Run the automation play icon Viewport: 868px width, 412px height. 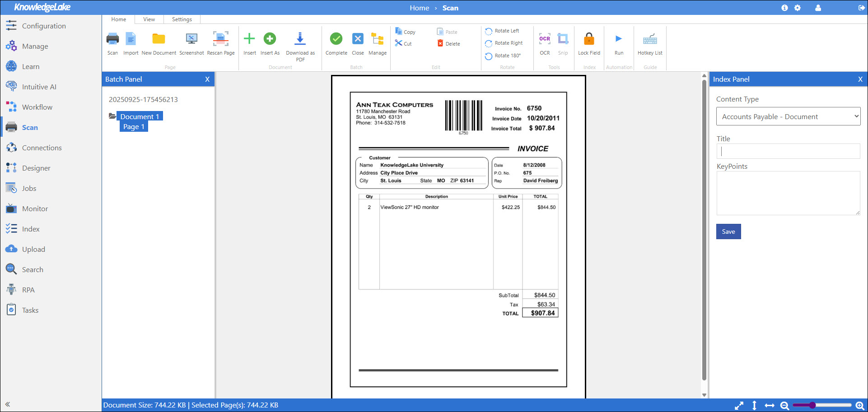[619, 39]
